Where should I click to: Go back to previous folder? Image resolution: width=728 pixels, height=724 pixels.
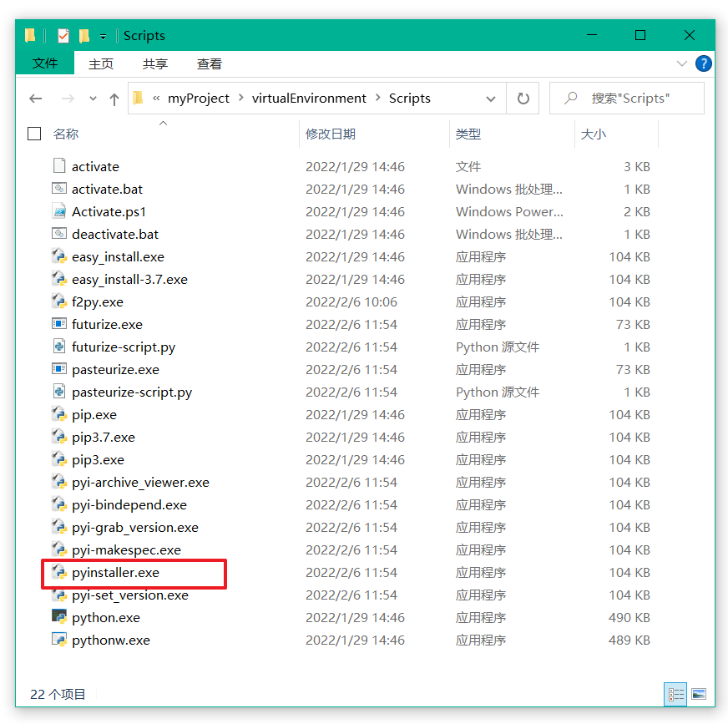pos(36,99)
